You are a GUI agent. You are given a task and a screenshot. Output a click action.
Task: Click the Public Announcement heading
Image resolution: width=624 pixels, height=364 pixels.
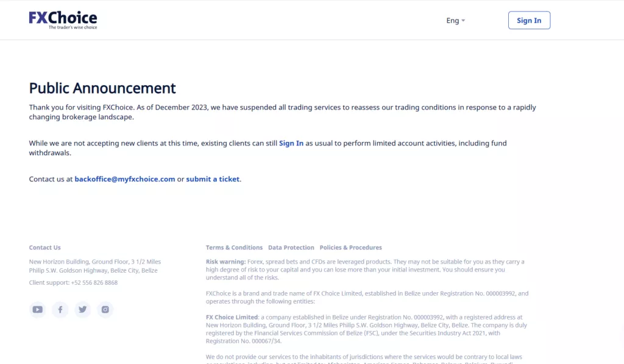pyautogui.click(x=102, y=88)
